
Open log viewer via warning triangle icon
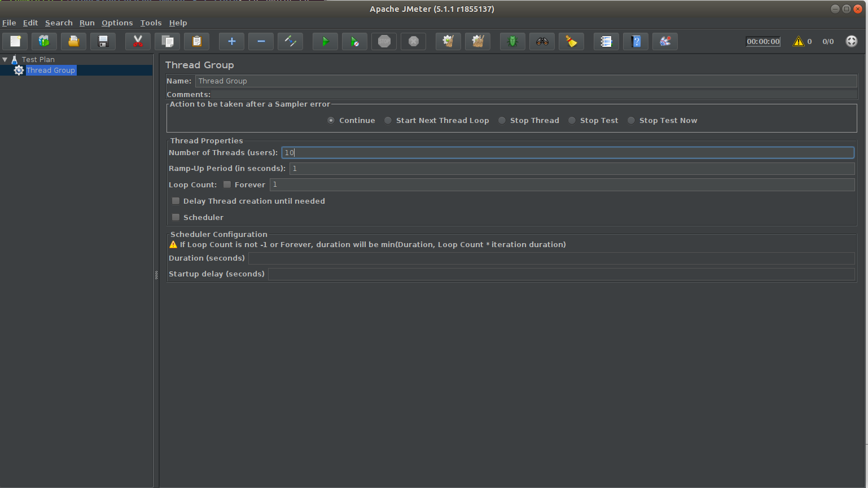(x=798, y=41)
